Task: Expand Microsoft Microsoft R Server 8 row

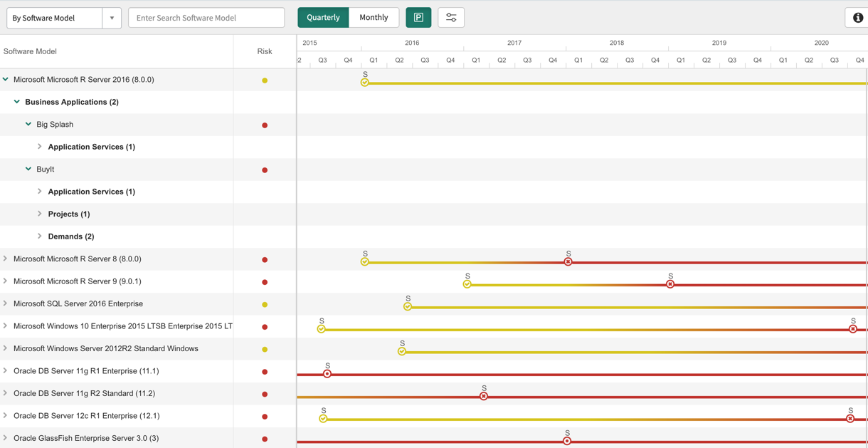Action: click(x=6, y=259)
